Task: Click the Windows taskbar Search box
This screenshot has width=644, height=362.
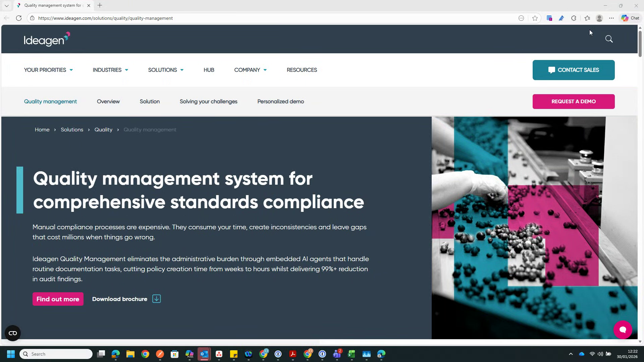Action: [x=56, y=354]
